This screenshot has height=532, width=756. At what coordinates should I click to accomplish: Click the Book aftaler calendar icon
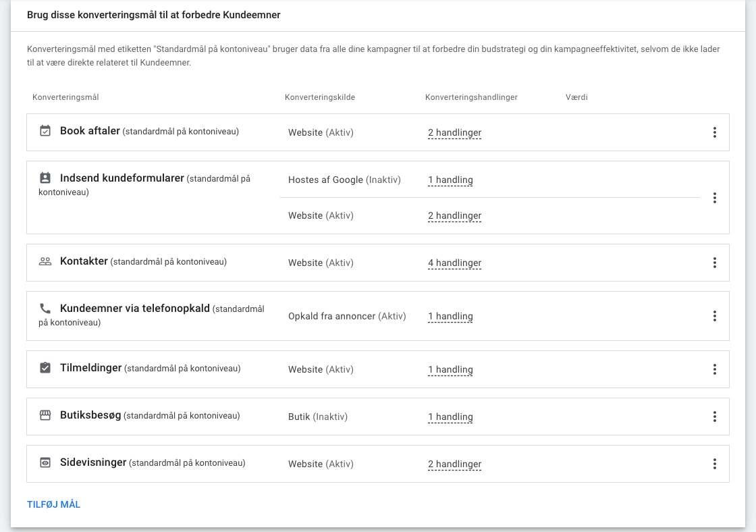pos(45,131)
